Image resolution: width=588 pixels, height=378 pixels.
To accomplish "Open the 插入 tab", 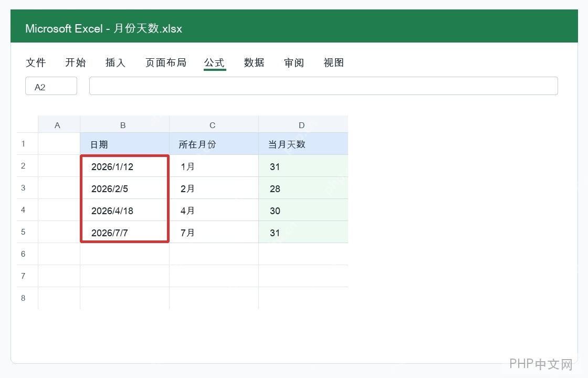I will [x=115, y=62].
